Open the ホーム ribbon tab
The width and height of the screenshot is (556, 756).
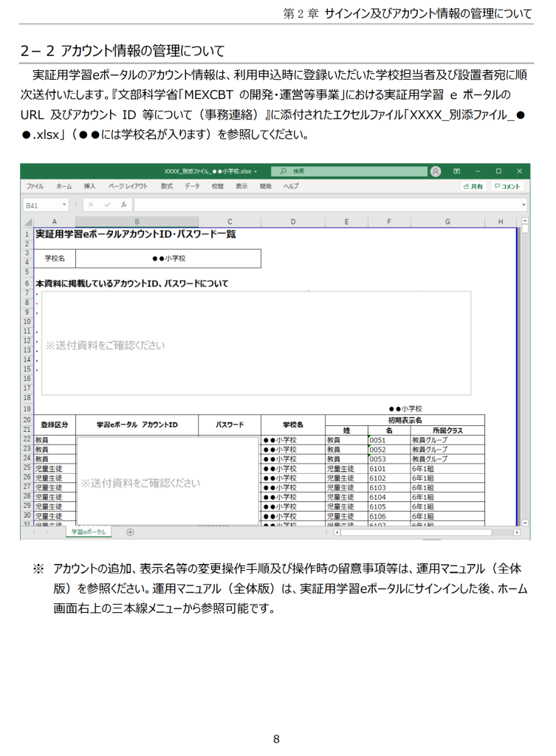pyautogui.click(x=64, y=186)
